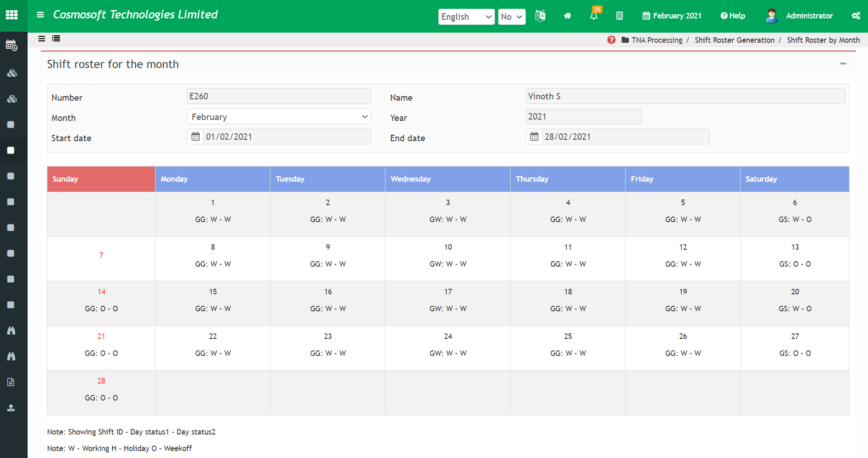Click the Sunday column header
The height and width of the screenshot is (458, 868).
101,179
